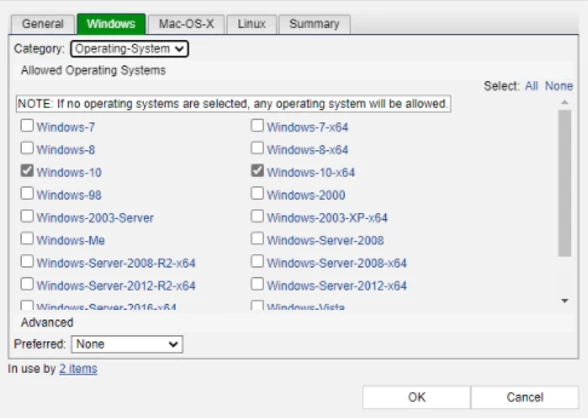
Task: Click the scroll down arrow in the OS list
Action: pos(565,301)
